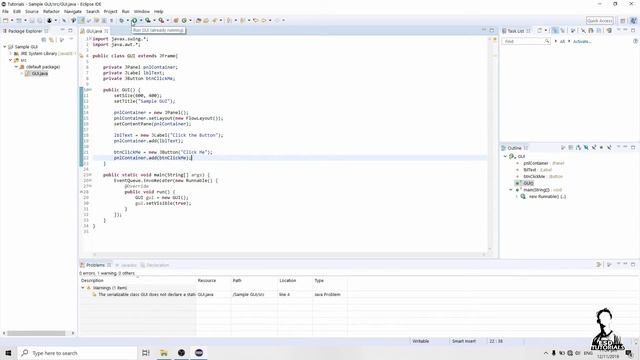Select the GUI.java editor tab
640x360 pixels.
(94, 31)
